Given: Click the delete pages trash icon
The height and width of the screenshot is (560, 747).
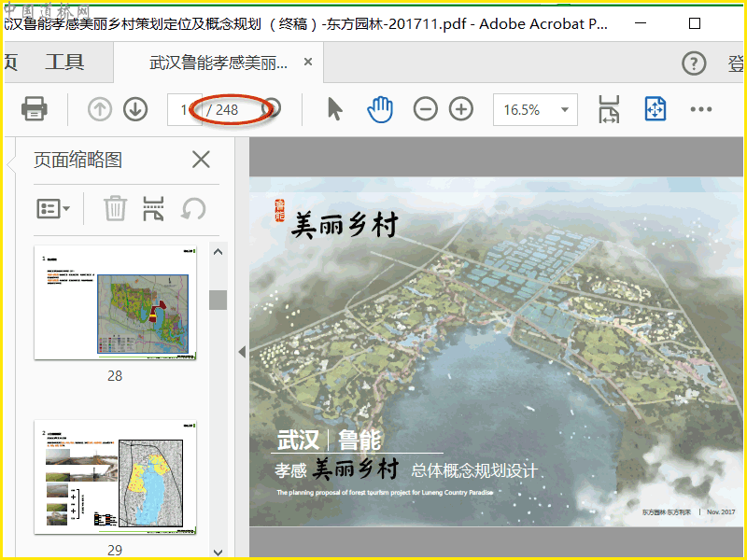Looking at the screenshot, I should tap(115, 208).
